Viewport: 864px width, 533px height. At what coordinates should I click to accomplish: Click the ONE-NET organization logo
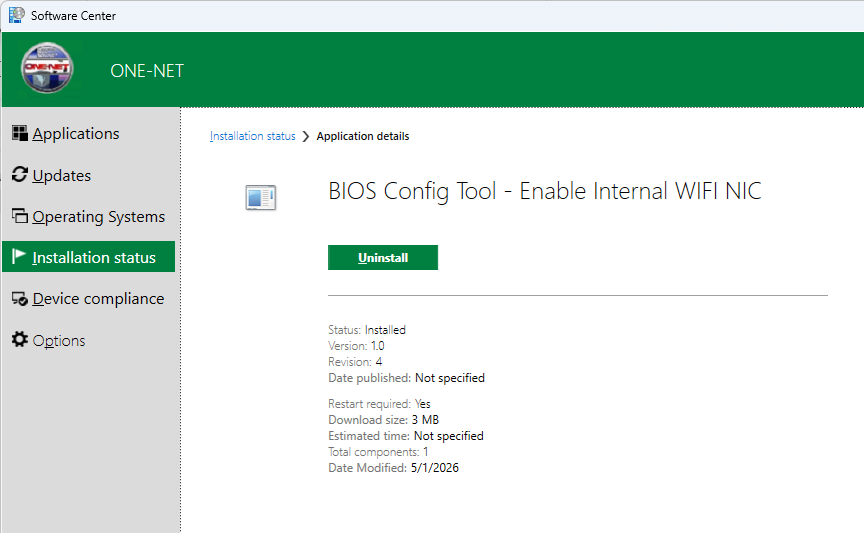tap(47, 68)
